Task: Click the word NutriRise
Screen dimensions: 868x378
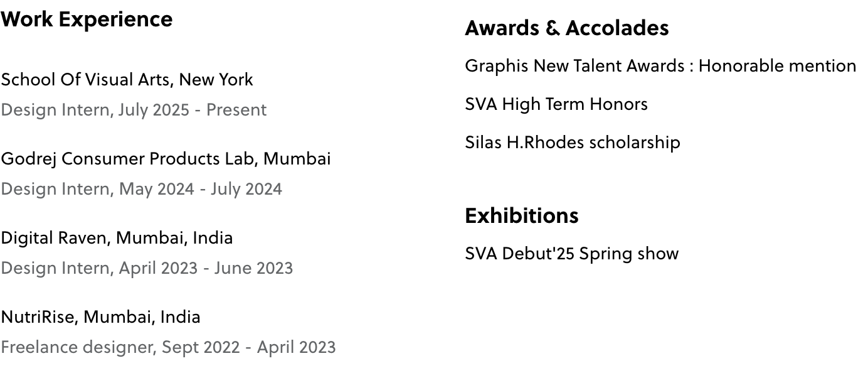Action: [x=39, y=317]
